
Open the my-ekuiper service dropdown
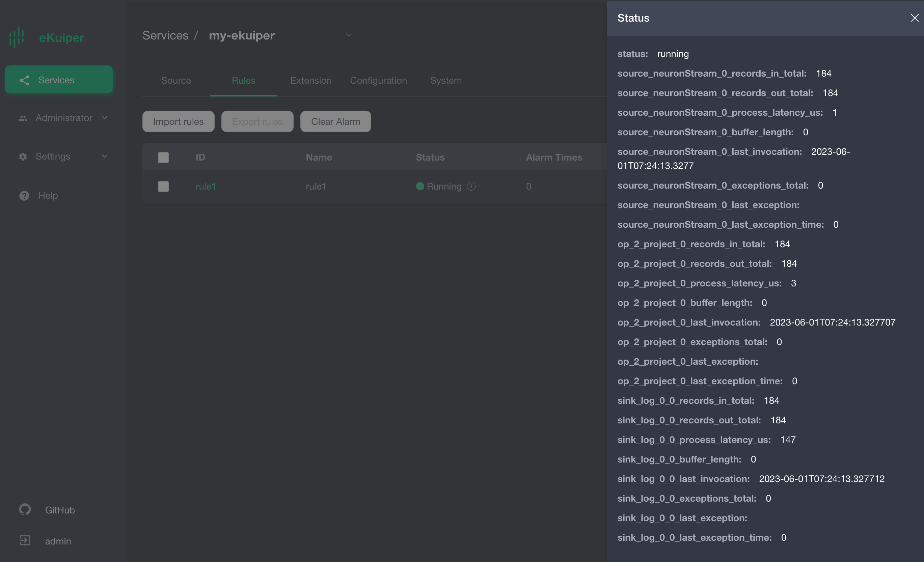[348, 35]
